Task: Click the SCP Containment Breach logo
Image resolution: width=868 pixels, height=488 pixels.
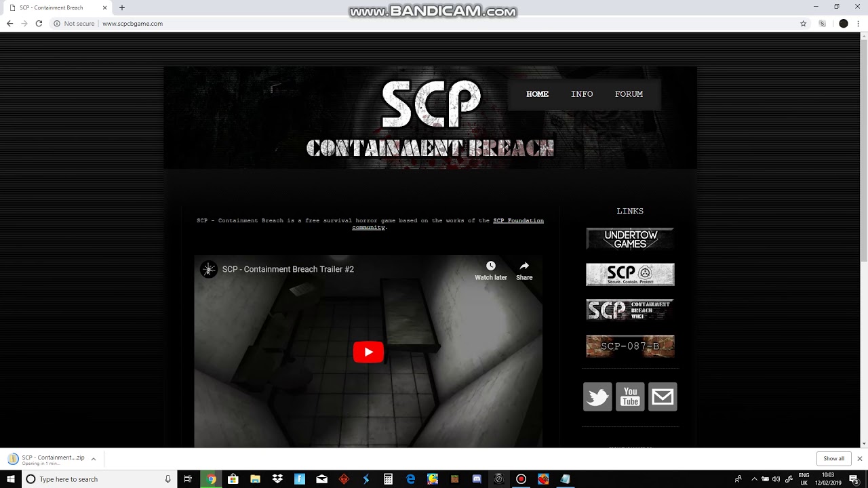Action: (x=431, y=119)
